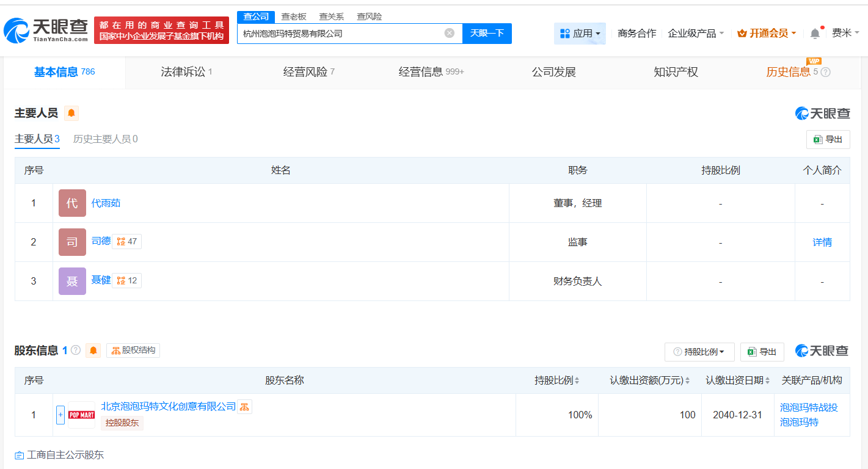Screen dimensions: 868x469
Task: Click Excel export icon for 股东信息
Action: point(762,352)
